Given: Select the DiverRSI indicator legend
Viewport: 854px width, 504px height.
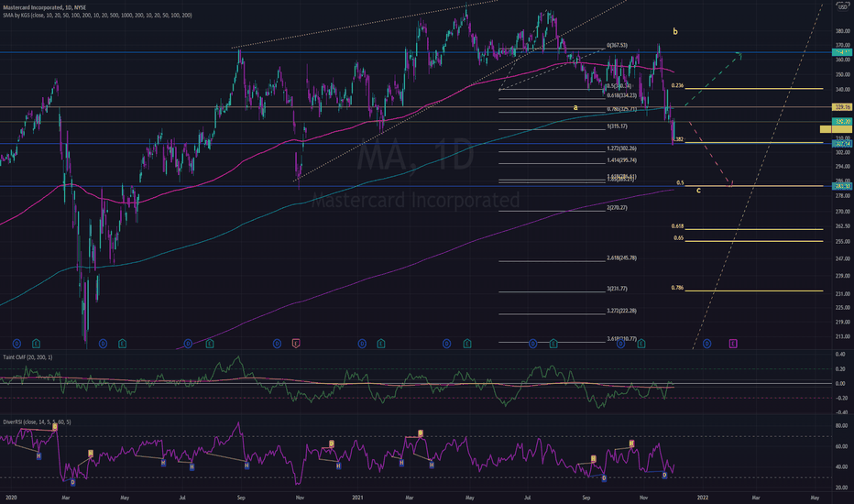Looking at the screenshot, I should pyautogui.click(x=37, y=422).
